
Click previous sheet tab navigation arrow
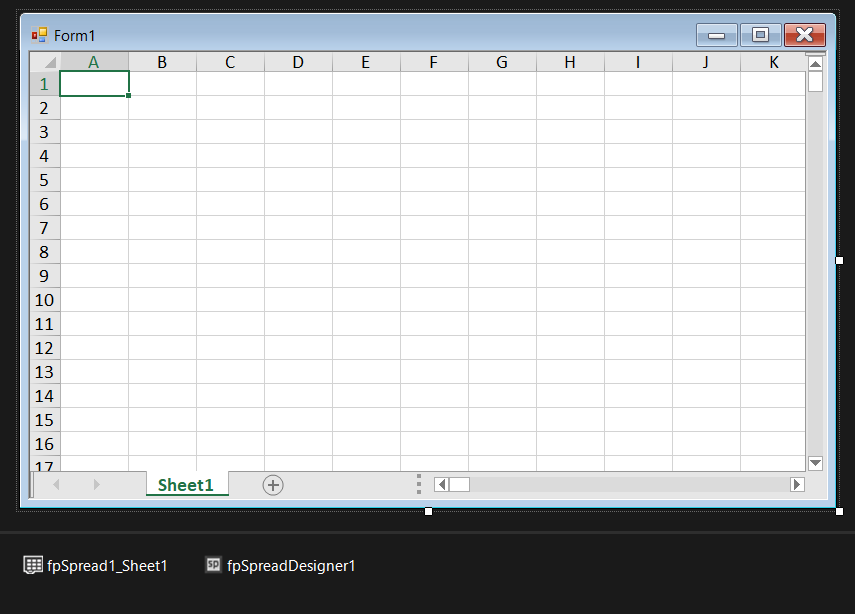click(56, 484)
